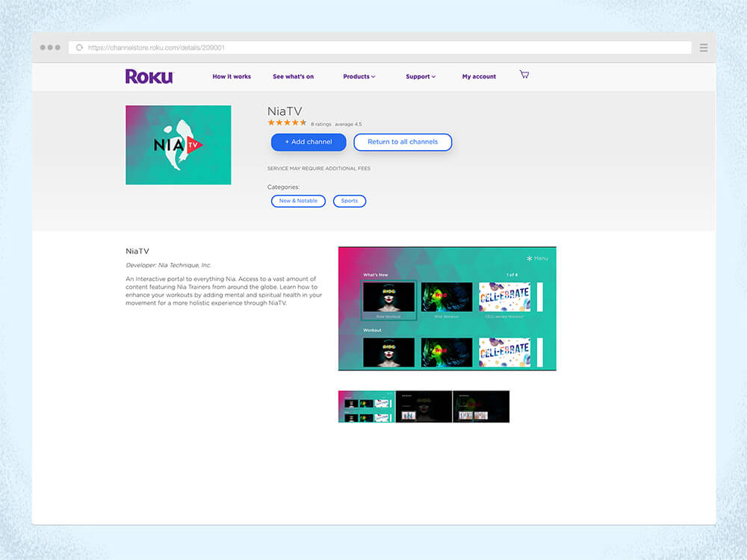This screenshot has width=747, height=560.
Task: Click the NiaTV channel logo image
Action: pos(179,145)
